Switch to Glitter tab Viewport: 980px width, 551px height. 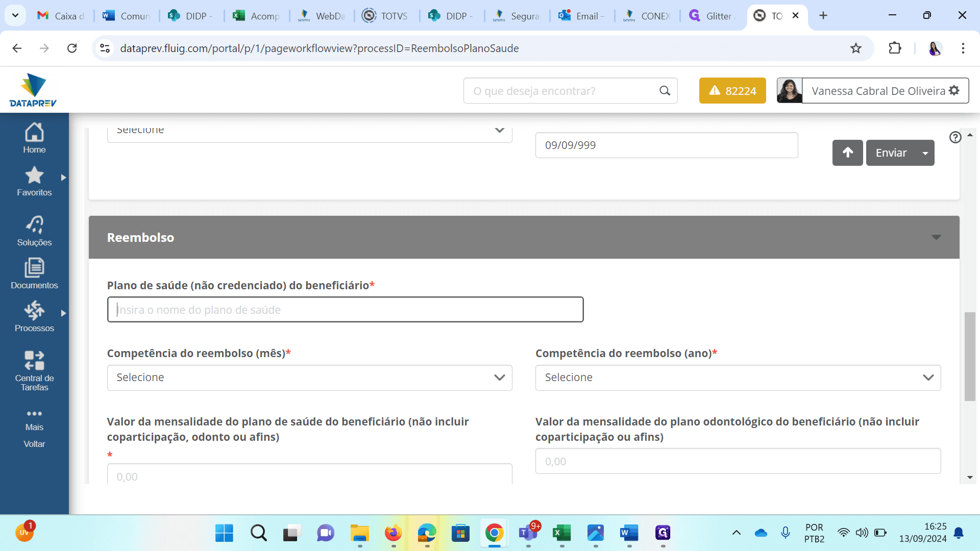712,16
